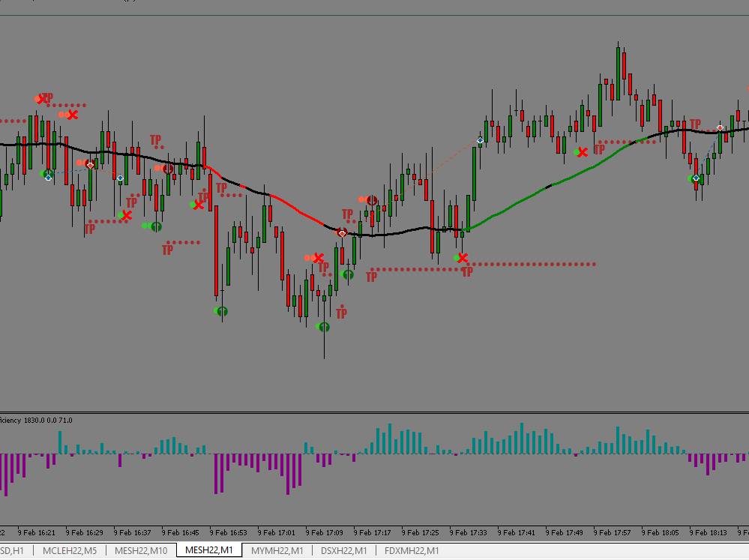Image resolution: width=749 pixels, height=560 pixels.
Task: Click the '9 Feb 16:53' time axis label
Action: [229, 532]
